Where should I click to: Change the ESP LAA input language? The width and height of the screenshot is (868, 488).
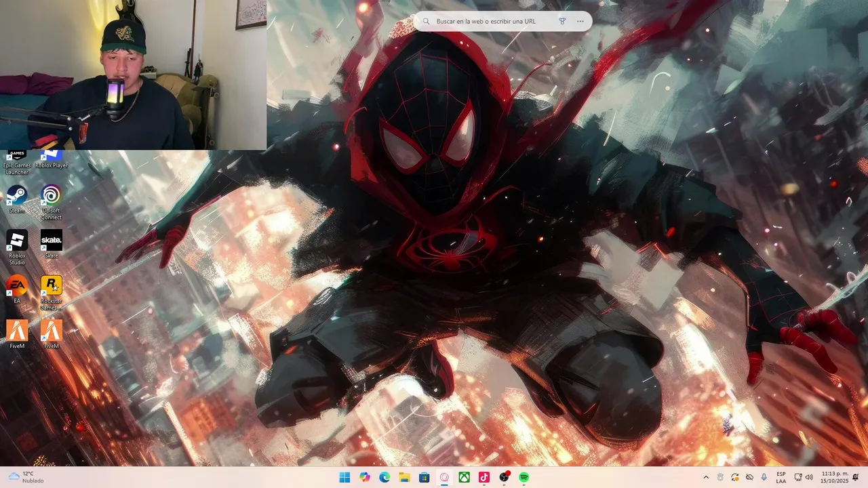781,477
